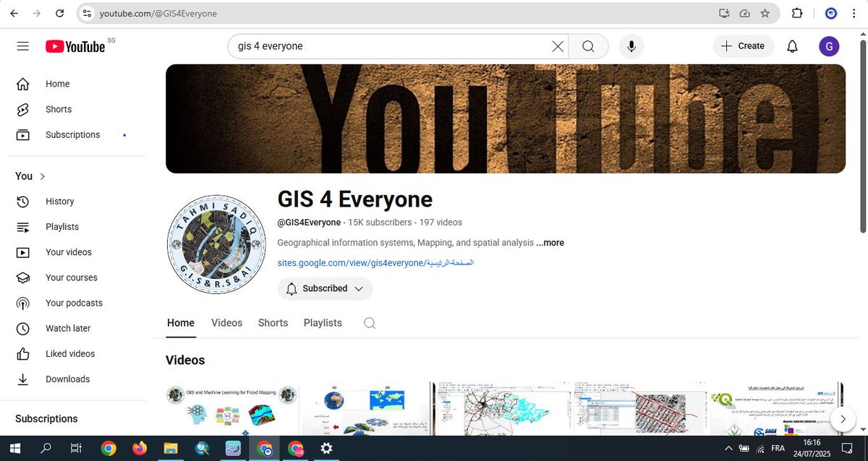Click the YouTube channel banner image
Screen dimensions: 868x461
click(x=506, y=119)
